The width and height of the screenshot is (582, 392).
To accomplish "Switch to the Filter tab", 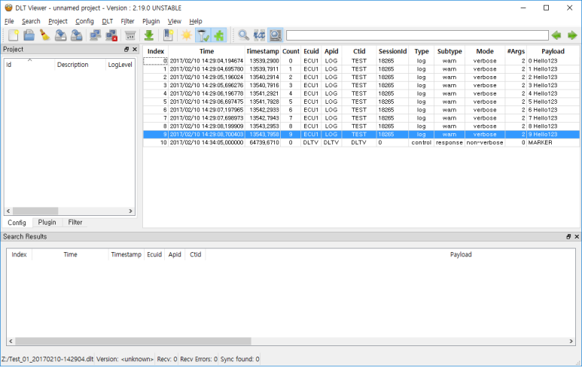I will click(75, 223).
